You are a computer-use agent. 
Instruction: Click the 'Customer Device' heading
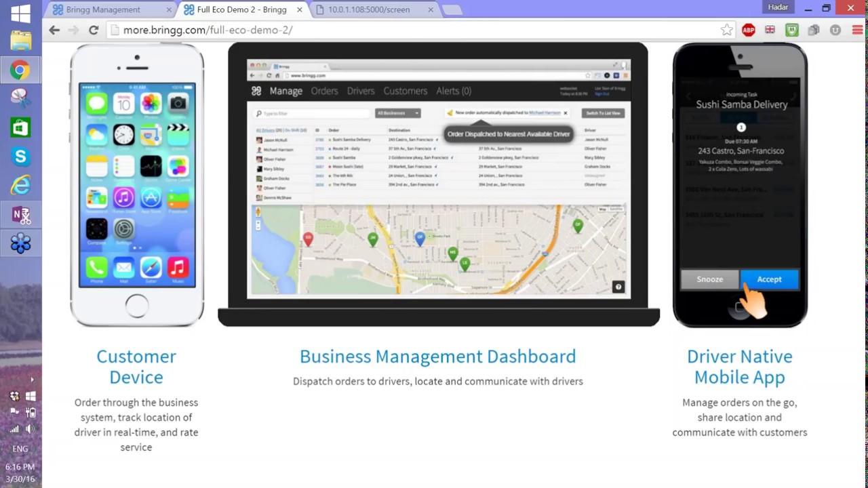pyautogui.click(x=136, y=367)
